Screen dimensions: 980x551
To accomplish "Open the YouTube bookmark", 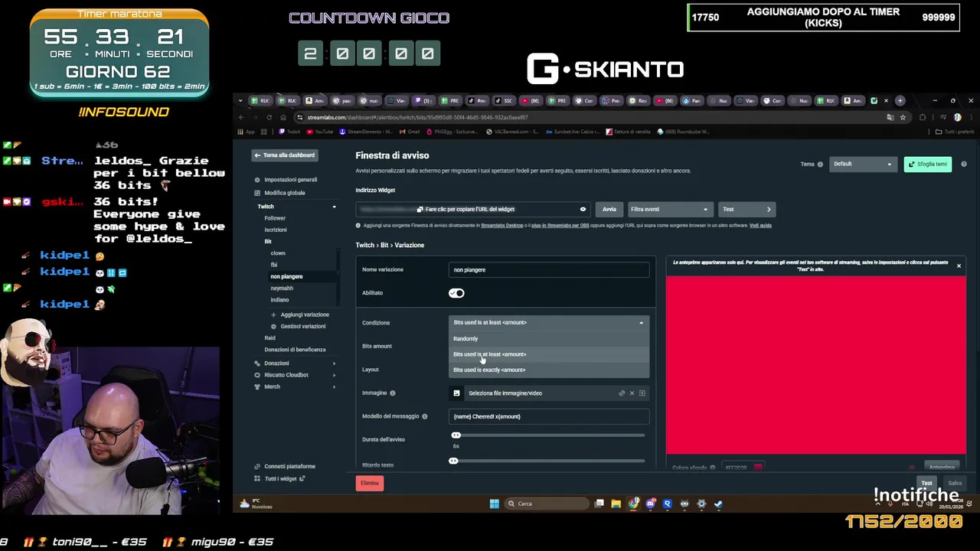I will pyautogui.click(x=321, y=132).
